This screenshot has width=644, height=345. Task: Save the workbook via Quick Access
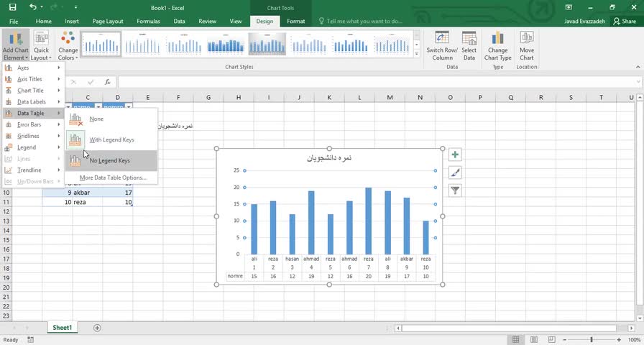coord(12,7)
